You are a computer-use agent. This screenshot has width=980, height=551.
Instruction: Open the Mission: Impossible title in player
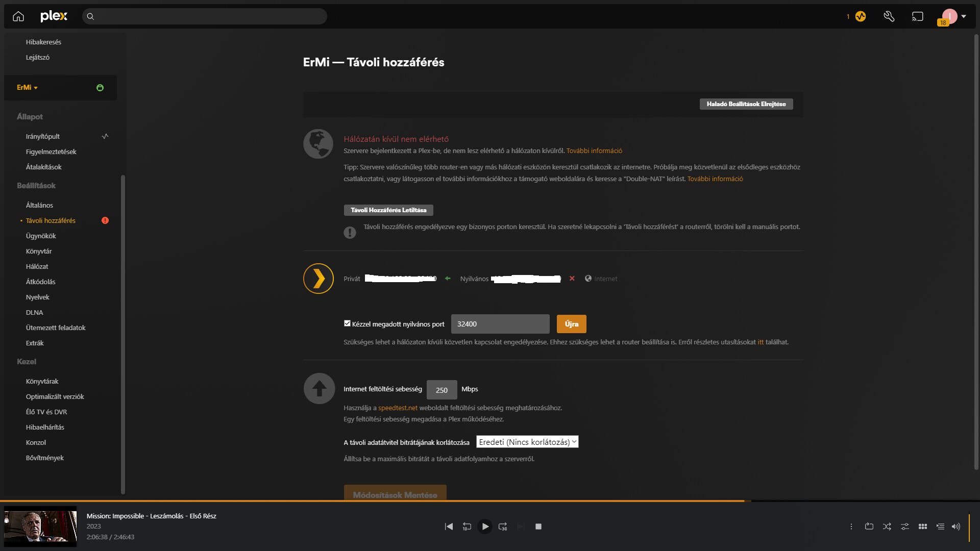coord(152,516)
